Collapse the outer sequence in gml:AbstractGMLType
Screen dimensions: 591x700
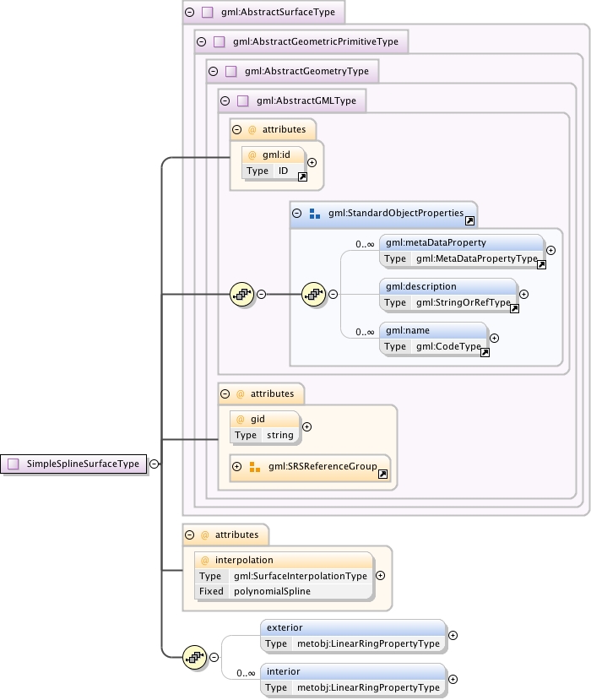pos(262,294)
